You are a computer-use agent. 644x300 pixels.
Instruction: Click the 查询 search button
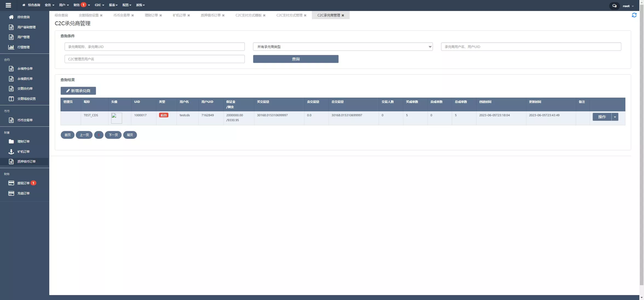pos(295,59)
